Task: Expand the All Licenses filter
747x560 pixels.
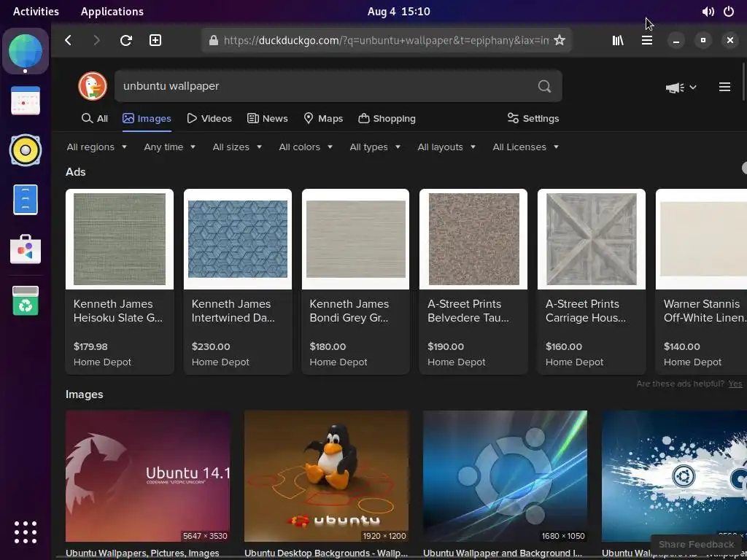Action: click(x=525, y=147)
